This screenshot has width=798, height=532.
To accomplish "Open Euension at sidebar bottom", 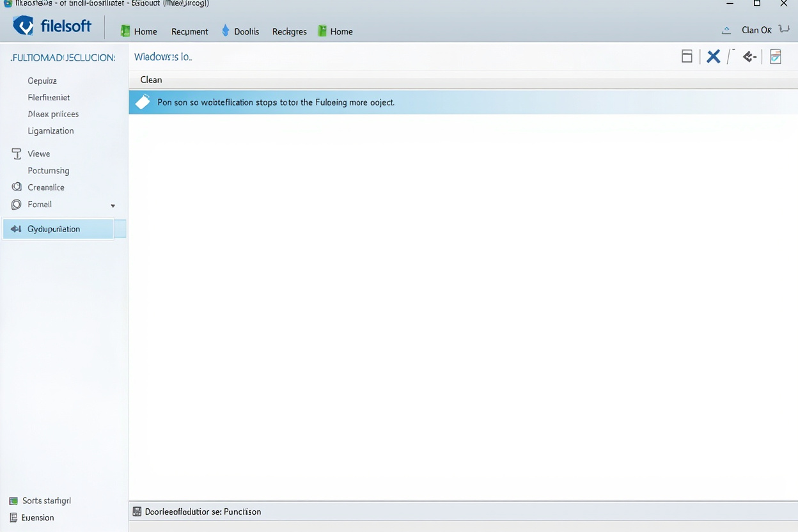I will pos(38,517).
